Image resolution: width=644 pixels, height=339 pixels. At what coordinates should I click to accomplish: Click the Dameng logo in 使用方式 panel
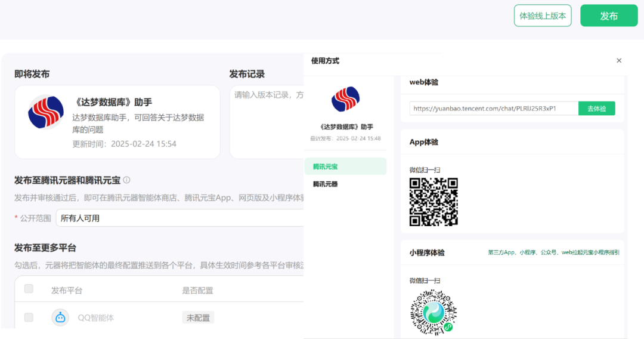[345, 99]
